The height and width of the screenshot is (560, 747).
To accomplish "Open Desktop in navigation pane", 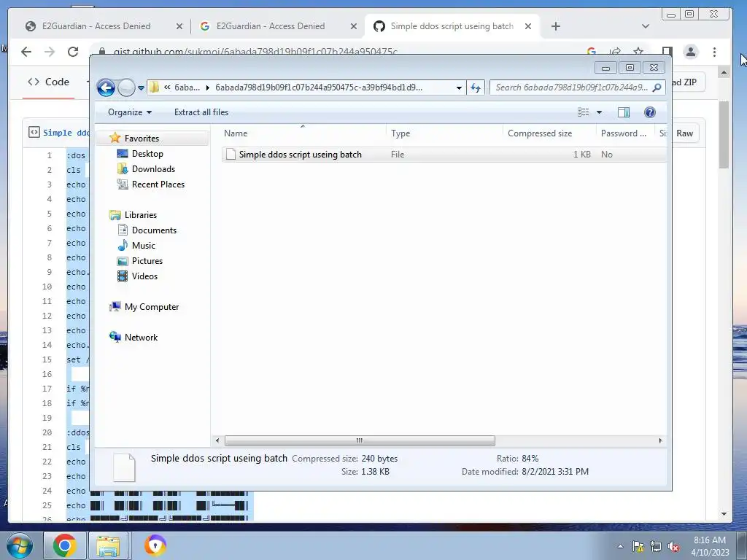I will pos(147,154).
